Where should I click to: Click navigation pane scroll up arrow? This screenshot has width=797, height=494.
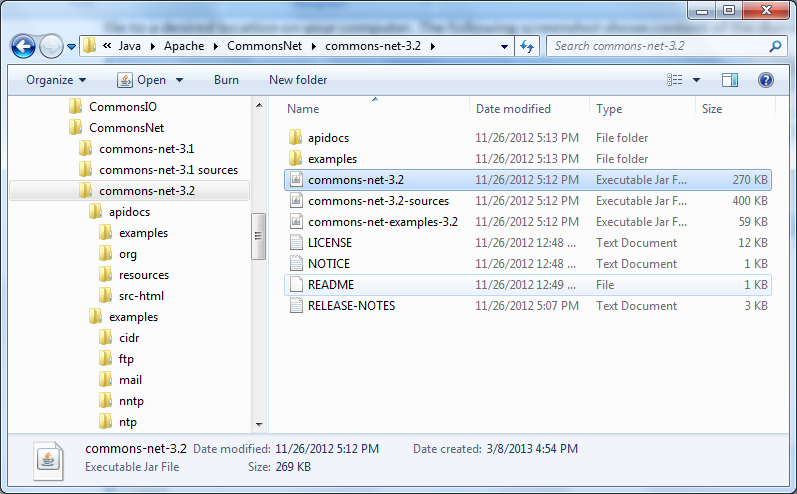[x=259, y=105]
